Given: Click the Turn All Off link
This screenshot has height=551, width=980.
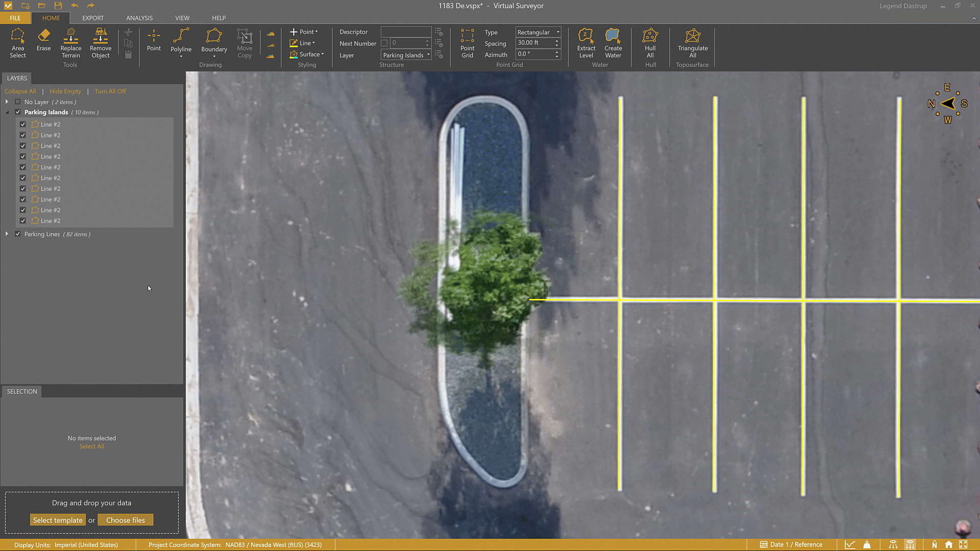Looking at the screenshot, I should (110, 91).
